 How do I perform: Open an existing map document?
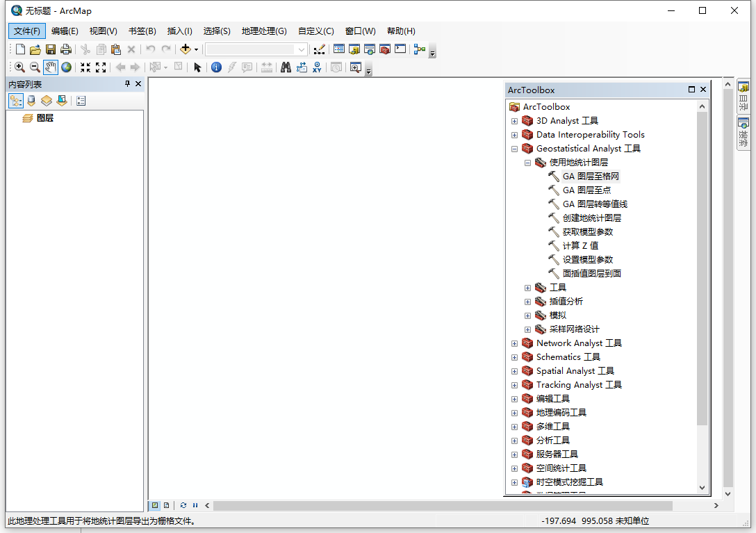tap(35, 49)
